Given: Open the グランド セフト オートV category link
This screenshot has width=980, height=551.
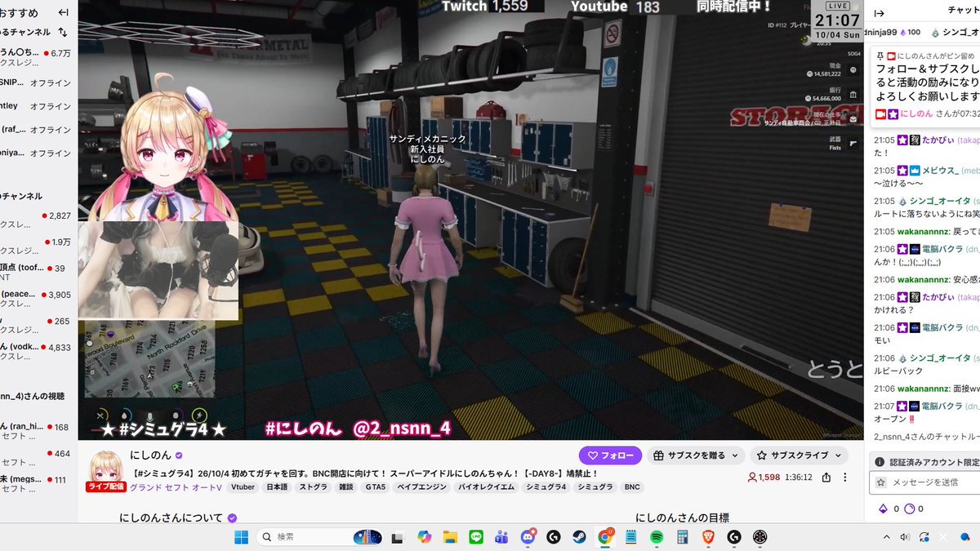Looking at the screenshot, I should (x=176, y=487).
